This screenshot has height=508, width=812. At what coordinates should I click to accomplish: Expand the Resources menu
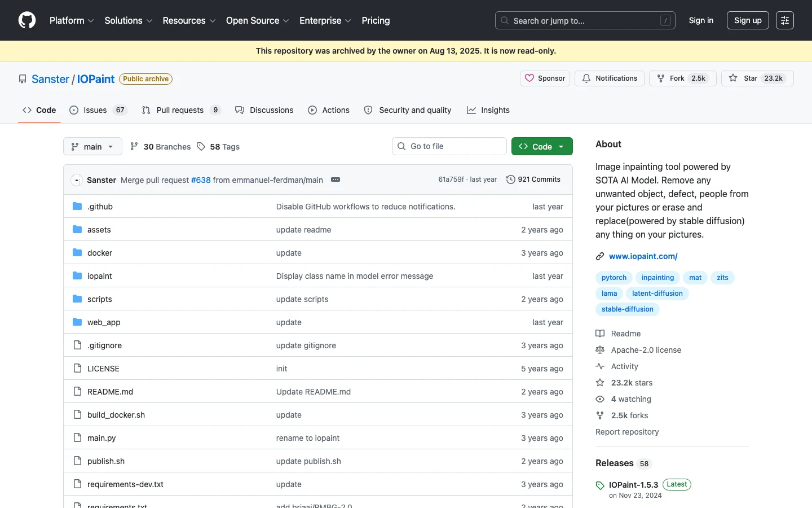tap(189, 20)
